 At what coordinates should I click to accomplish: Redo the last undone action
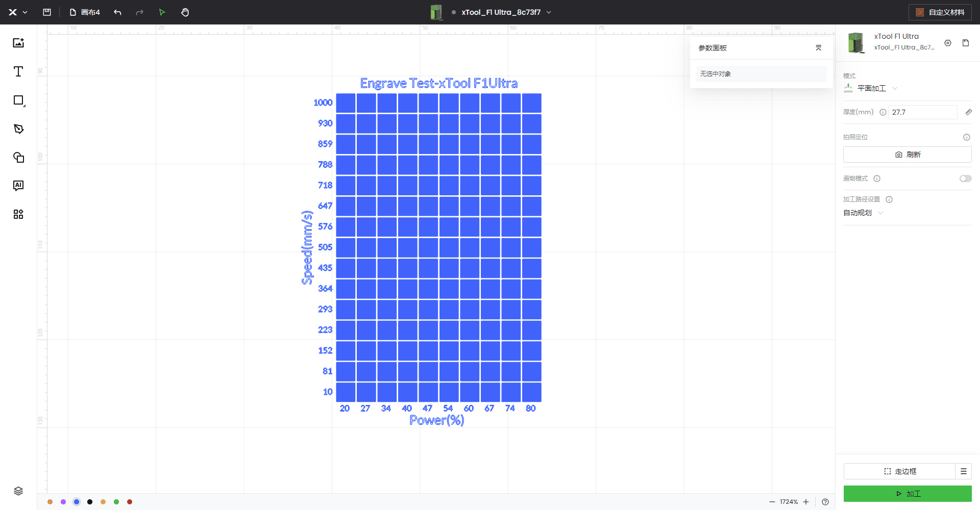coord(139,12)
